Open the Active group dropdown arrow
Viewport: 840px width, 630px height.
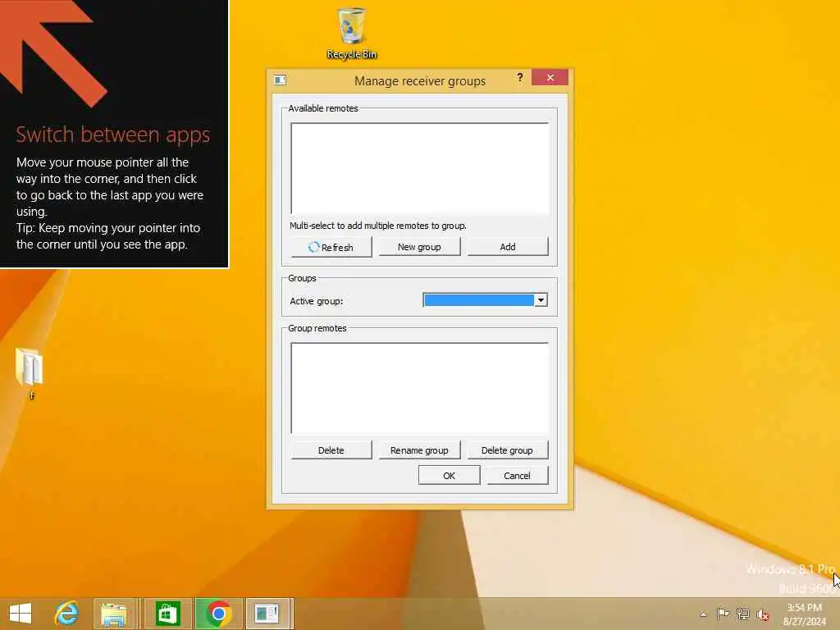(x=541, y=300)
